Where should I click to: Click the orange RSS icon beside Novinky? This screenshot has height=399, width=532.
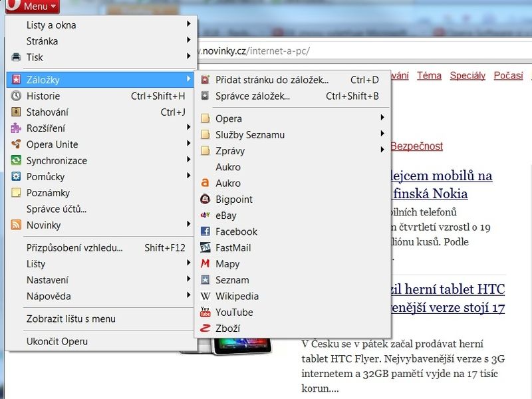[x=16, y=225]
